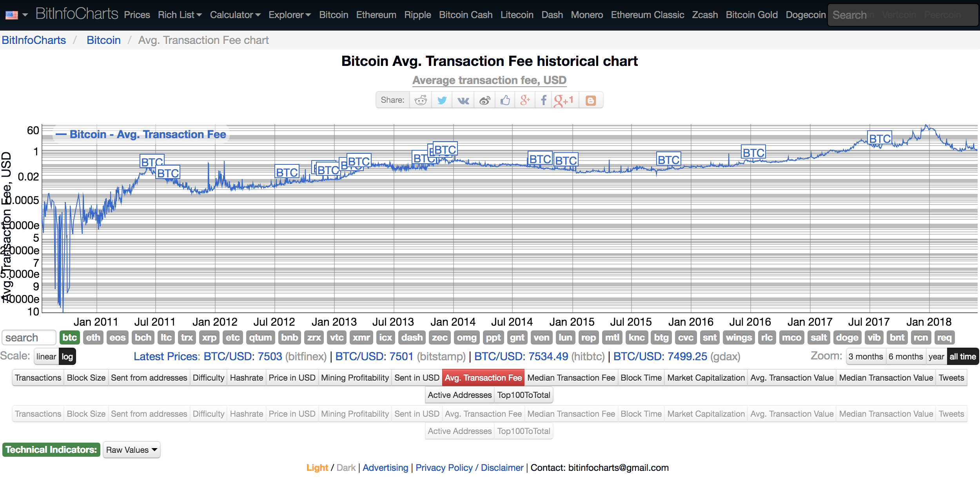Open Raw Values technical indicators dropdown
Viewport: 980px width, 485px height.
coord(131,450)
